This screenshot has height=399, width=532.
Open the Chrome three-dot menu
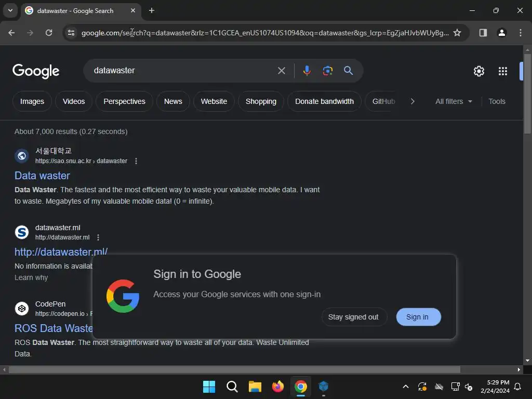pyautogui.click(x=521, y=33)
